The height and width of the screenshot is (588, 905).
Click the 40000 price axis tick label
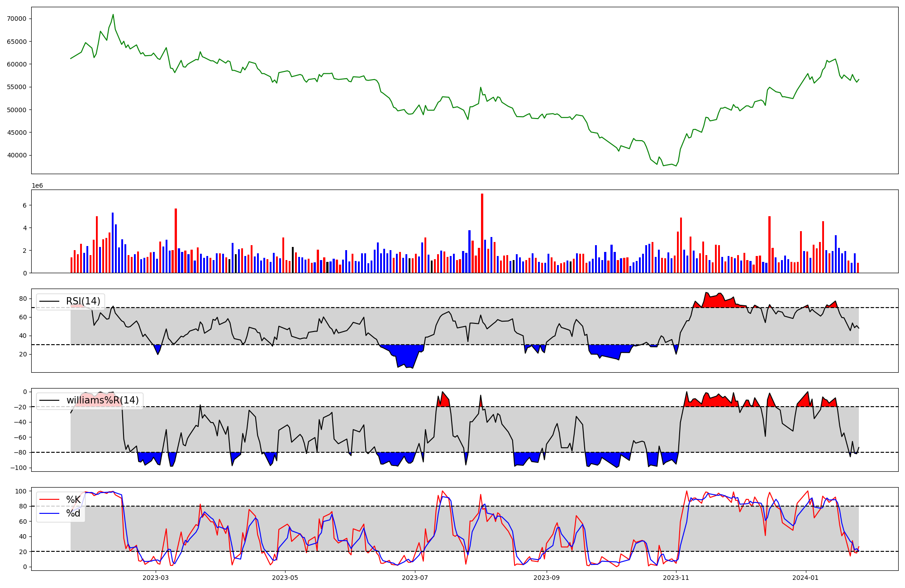[x=17, y=155]
